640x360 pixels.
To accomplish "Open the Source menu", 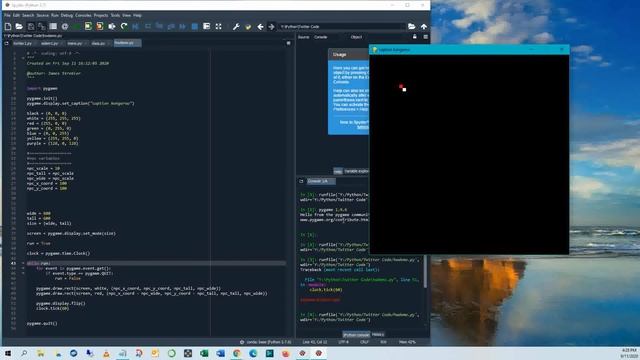I will pyautogui.click(x=42, y=16).
